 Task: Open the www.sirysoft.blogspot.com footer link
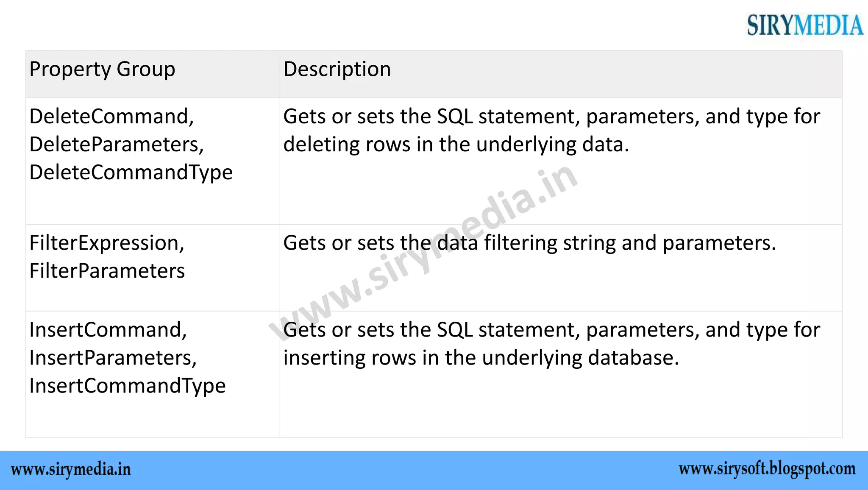[767, 469]
